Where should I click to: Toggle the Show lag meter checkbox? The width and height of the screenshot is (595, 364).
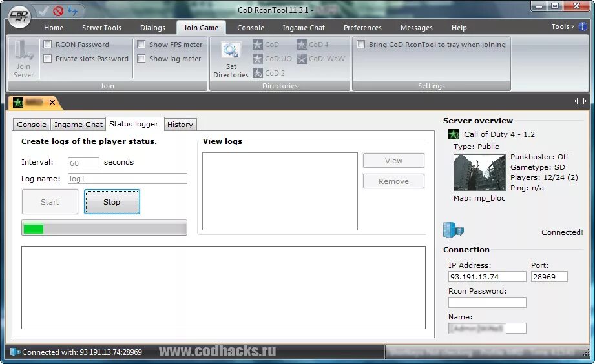coord(141,58)
